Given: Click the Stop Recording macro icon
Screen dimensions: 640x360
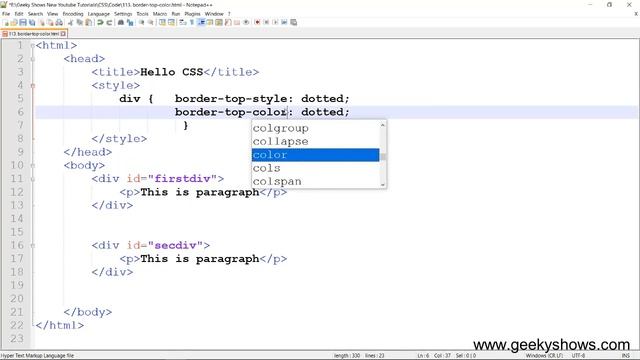Looking at the screenshot, I should click(266, 22).
